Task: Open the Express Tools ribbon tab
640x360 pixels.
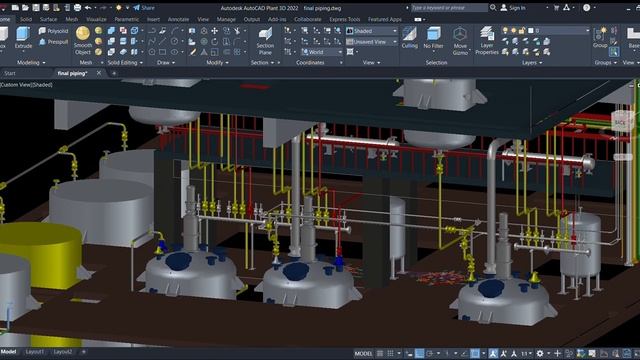Action: [x=344, y=19]
